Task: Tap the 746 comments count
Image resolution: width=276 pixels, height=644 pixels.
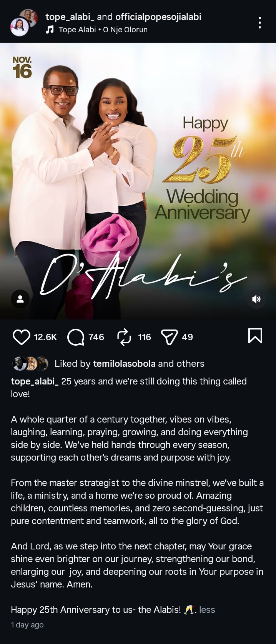Action: (96, 337)
